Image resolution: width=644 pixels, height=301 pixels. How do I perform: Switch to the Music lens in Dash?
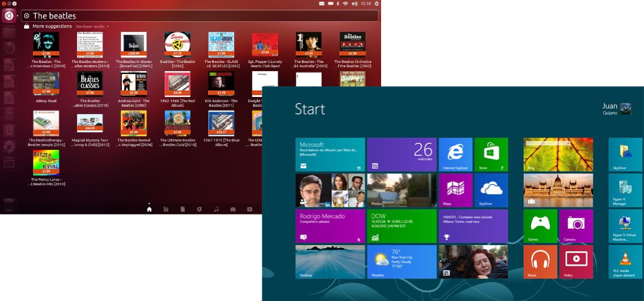click(216, 209)
